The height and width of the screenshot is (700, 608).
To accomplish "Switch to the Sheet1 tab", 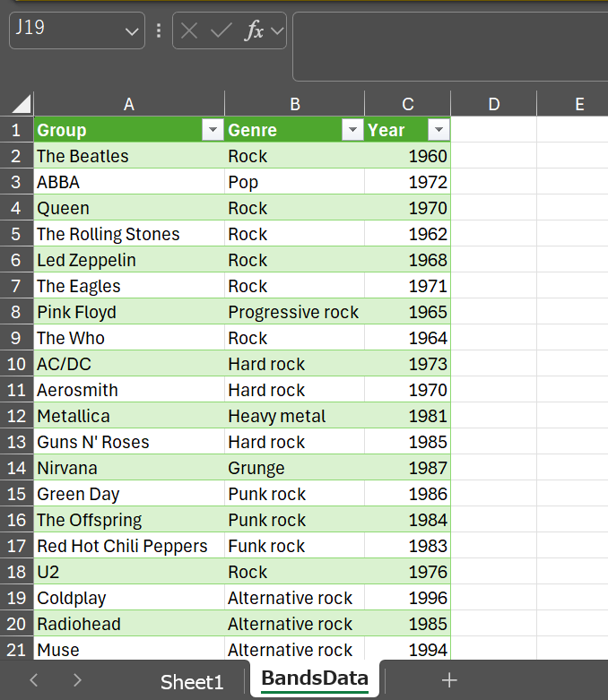I will pyautogui.click(x=192, y=682).
